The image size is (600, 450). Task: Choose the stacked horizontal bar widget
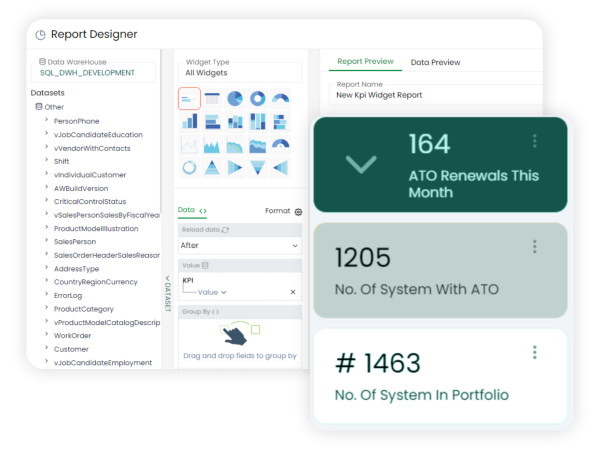coord(280,122)
